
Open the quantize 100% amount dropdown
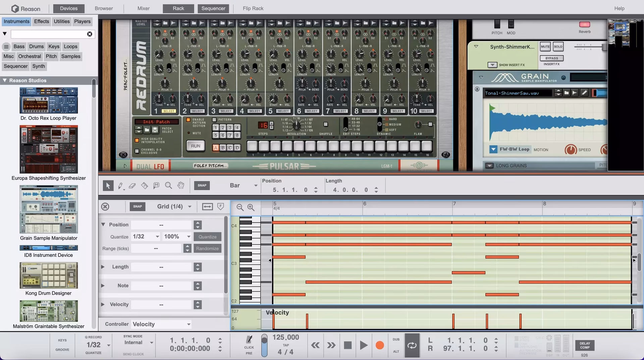[x=177, y=236]
